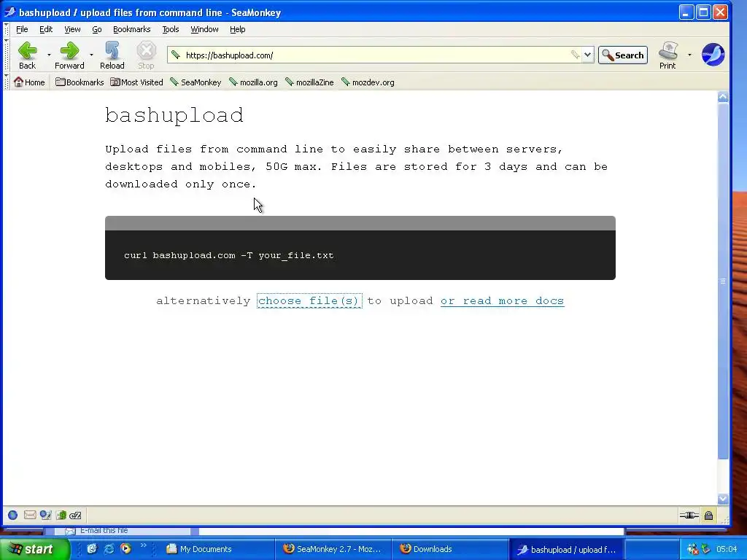
Task: Open the Go menu
Action: (x=97, y=29)
